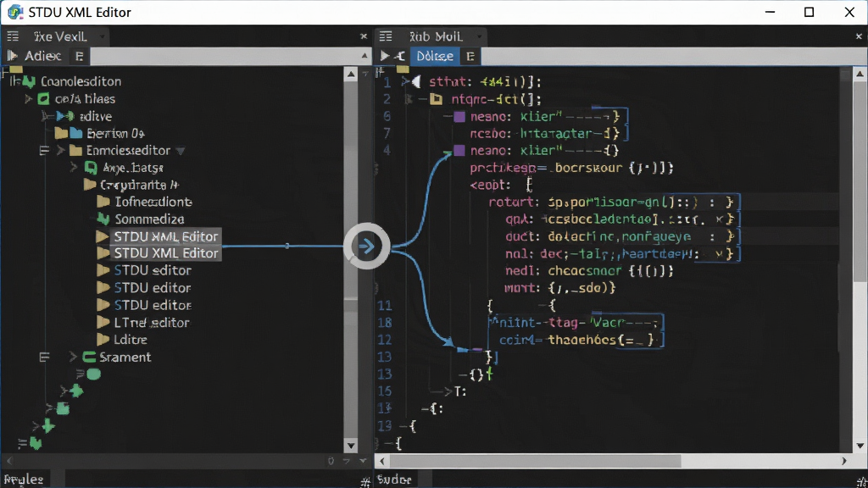Collapse the fold marker on code line 1
Image resolution: width=868 pixels, height=488 pixels.
pos(404,82)
